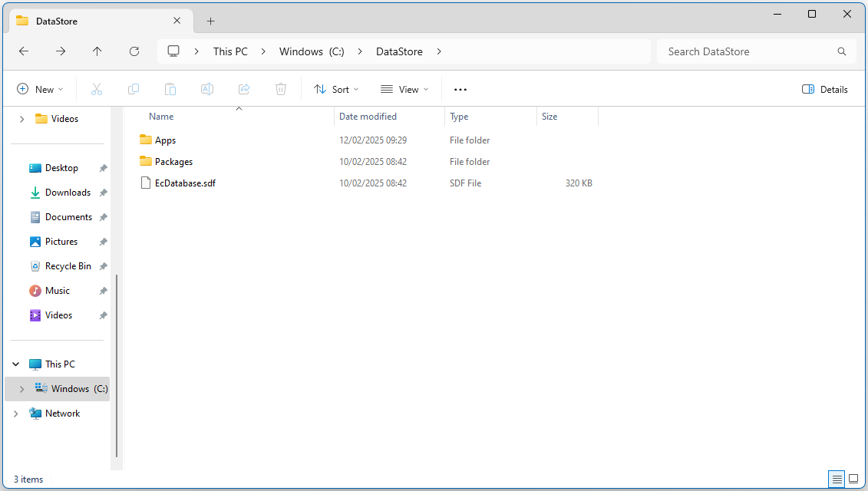The image size is (868, 491).
Task: Click the Copy icon in the toolbar
Action: 134,89
